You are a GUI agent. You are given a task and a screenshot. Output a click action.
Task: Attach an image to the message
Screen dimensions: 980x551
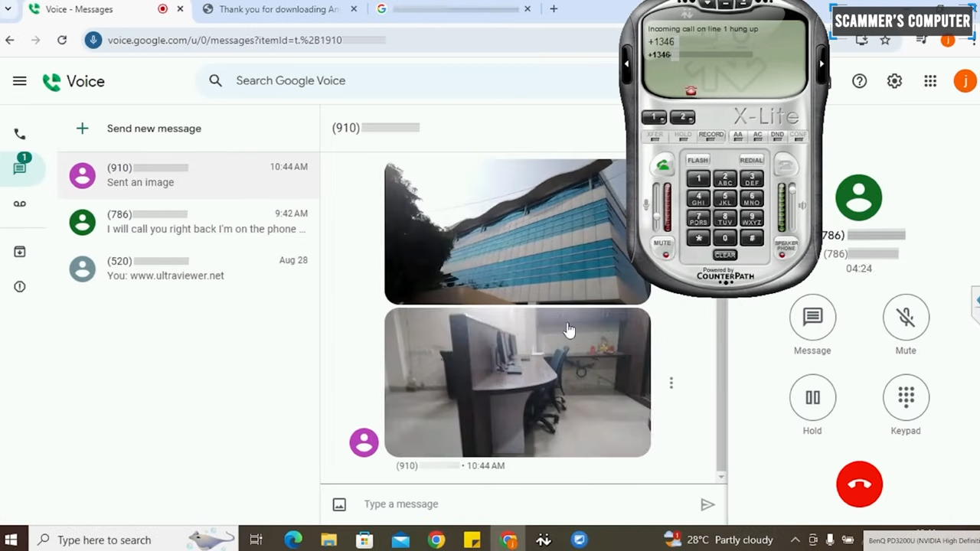pos(339,504)
